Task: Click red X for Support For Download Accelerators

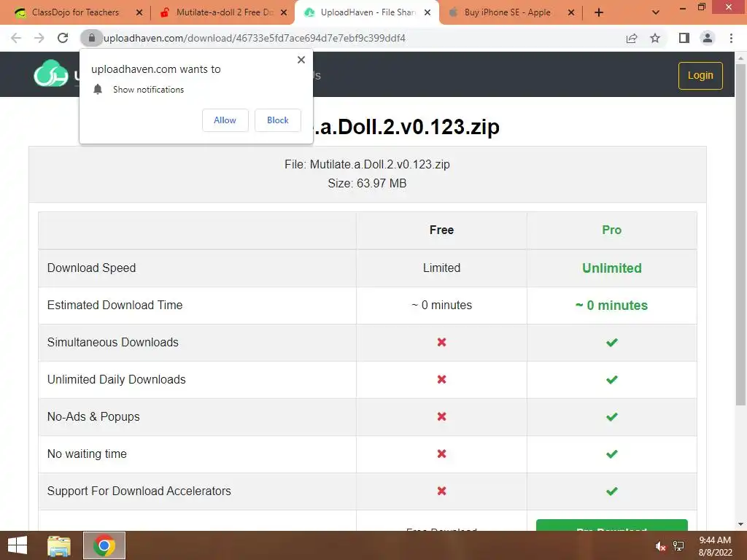Action: click(x=441, y=491)
